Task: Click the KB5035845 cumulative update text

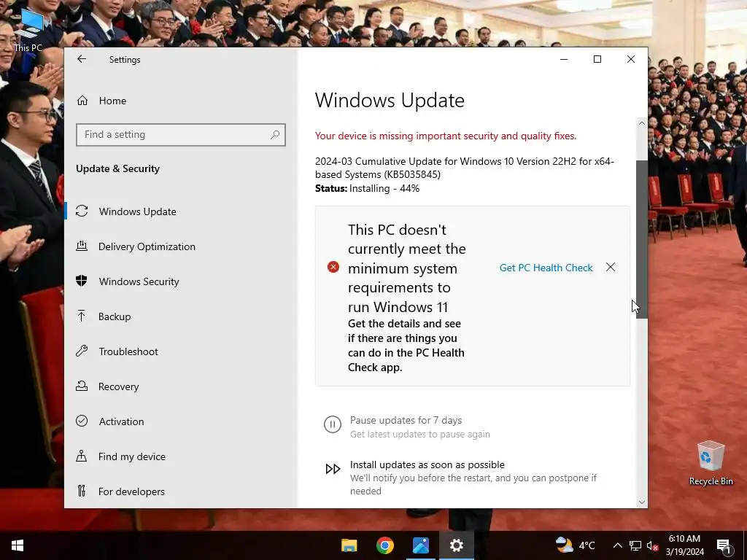Action: [465, 168]
